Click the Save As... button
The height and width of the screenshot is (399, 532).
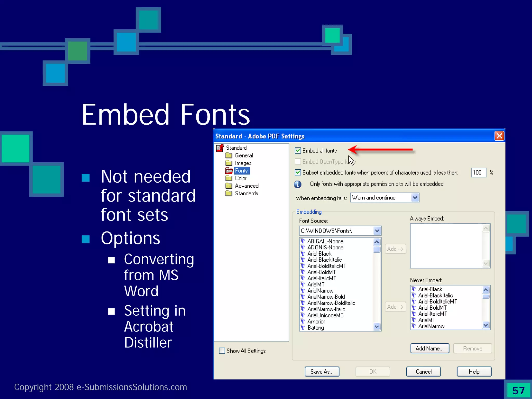pos(322,371)
